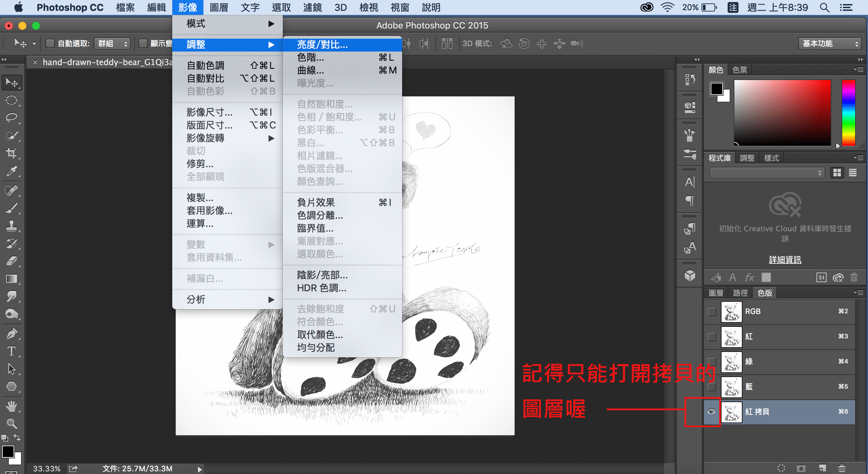
Task: Enable the 自動選取 checkbox
Action: [x=50, y=43]
